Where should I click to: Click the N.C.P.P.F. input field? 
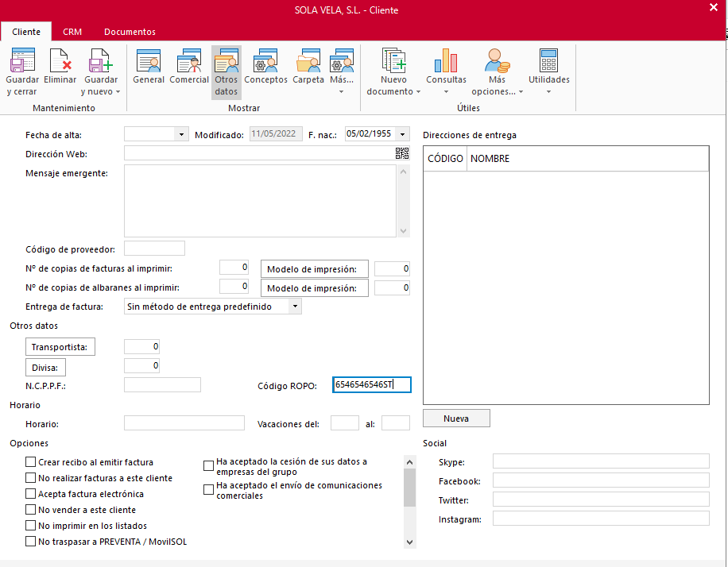(x=162, y=384)
